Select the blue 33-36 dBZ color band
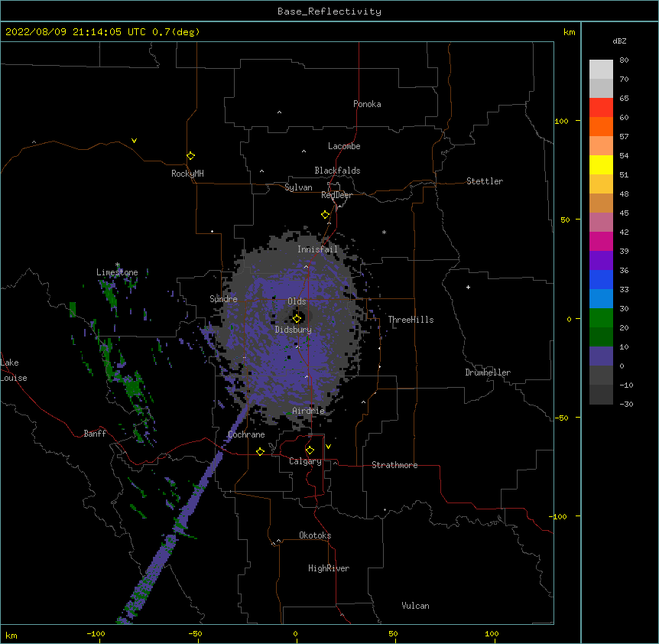The image size is (659, 644). pos(601,280)
